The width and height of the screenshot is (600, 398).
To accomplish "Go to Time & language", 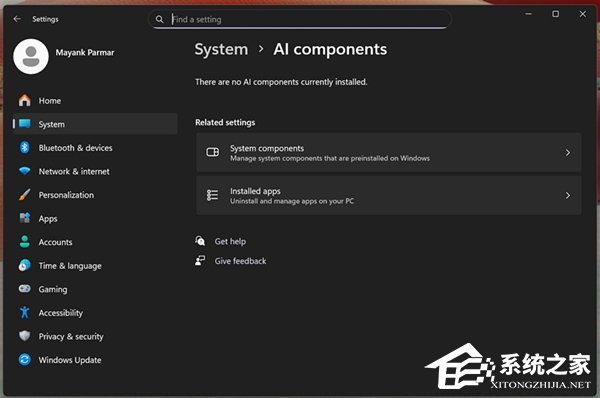I will coord(95,266).
